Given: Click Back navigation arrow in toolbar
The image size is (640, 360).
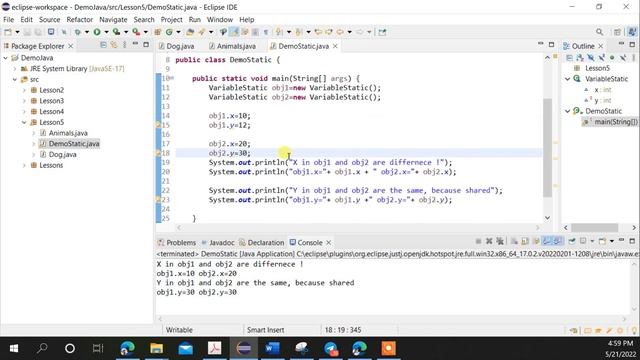Looking at the screenshot, I should click(340, 32).
